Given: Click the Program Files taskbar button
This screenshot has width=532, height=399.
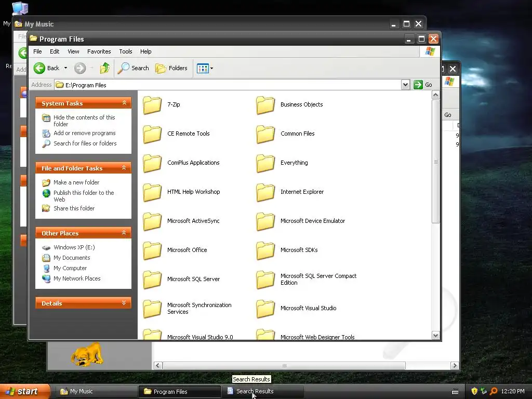Looking at the screenshot, I should pos(179,392).
